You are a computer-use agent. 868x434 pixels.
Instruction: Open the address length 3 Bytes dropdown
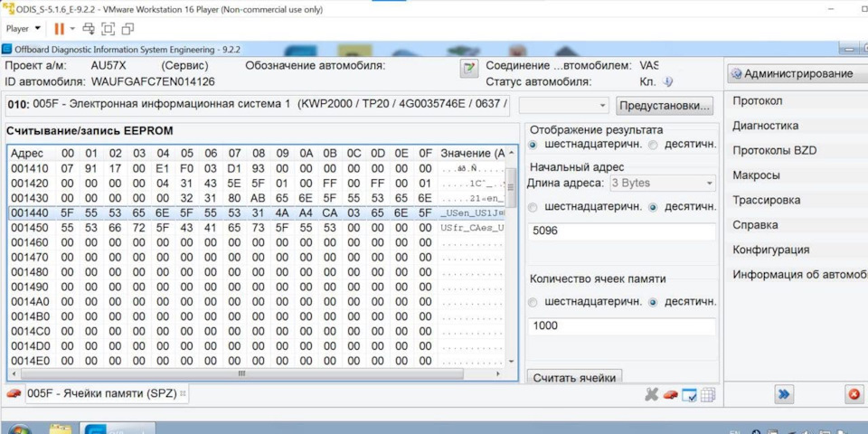point(663,183)
